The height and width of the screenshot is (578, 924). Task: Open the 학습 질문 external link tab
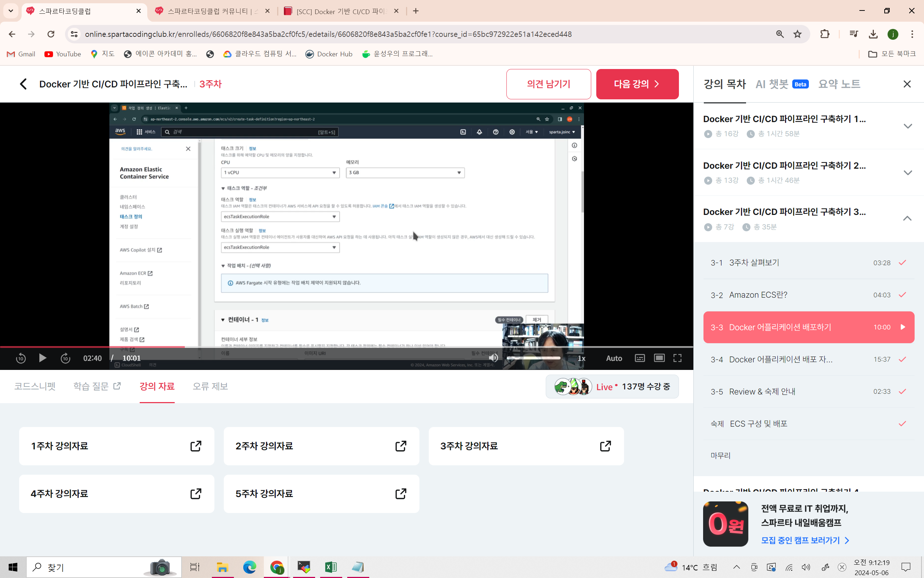pos(97,386)
